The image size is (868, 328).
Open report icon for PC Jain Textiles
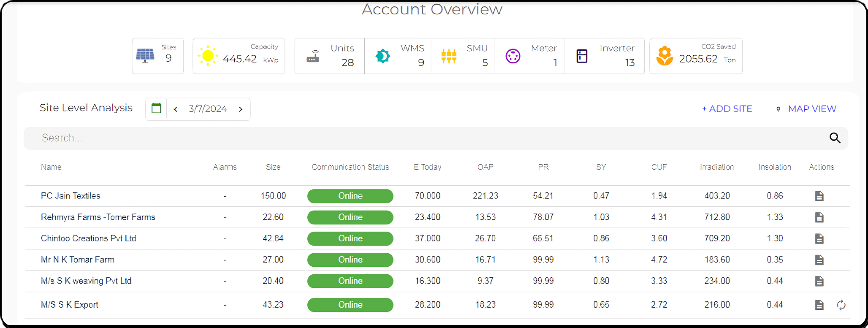819,196
